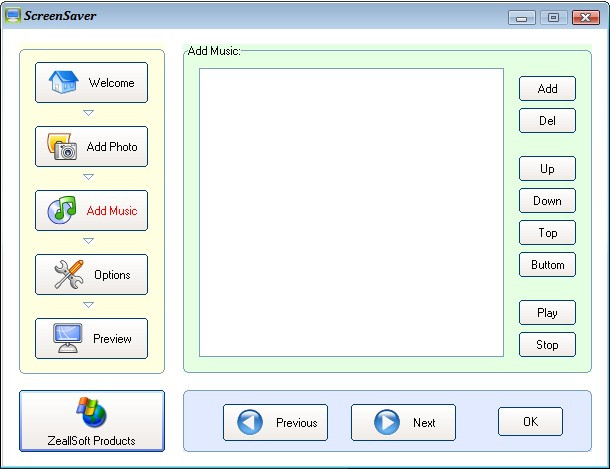This screenshot has width=610, height=469.
Task: Open the Options step
Action: (91, 275)
